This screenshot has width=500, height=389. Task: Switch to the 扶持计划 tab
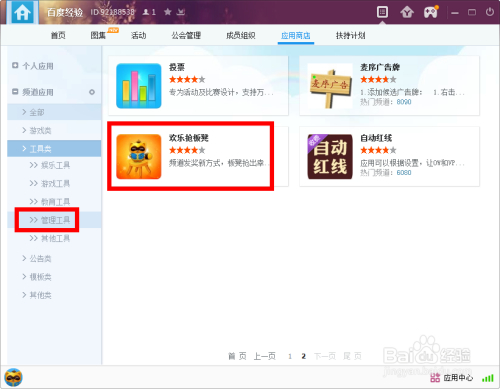tap(351, 35)
